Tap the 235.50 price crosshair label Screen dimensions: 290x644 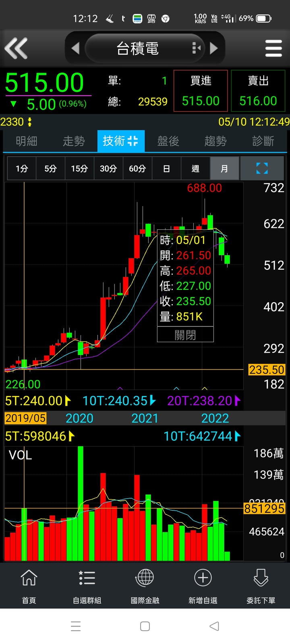click(267, 369)
